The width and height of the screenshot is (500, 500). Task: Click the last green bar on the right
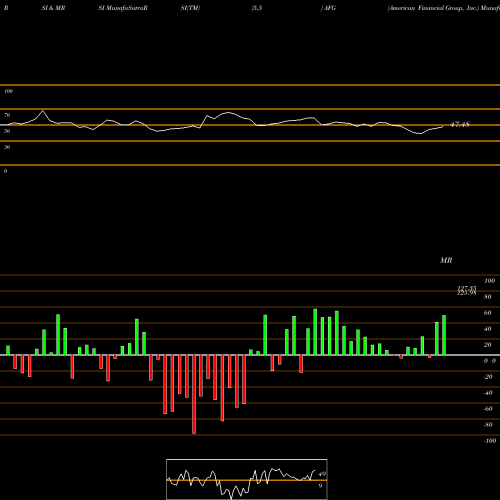(444, 335)
